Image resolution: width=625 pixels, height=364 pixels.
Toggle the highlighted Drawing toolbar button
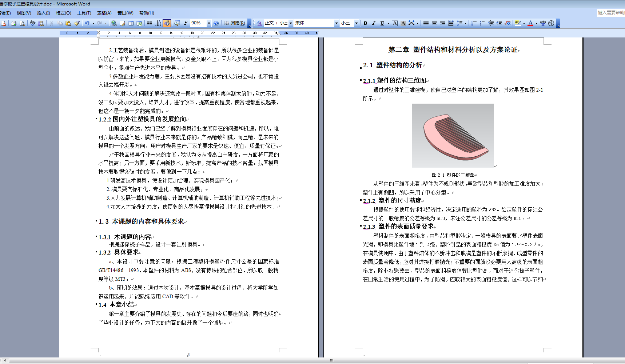167,23
